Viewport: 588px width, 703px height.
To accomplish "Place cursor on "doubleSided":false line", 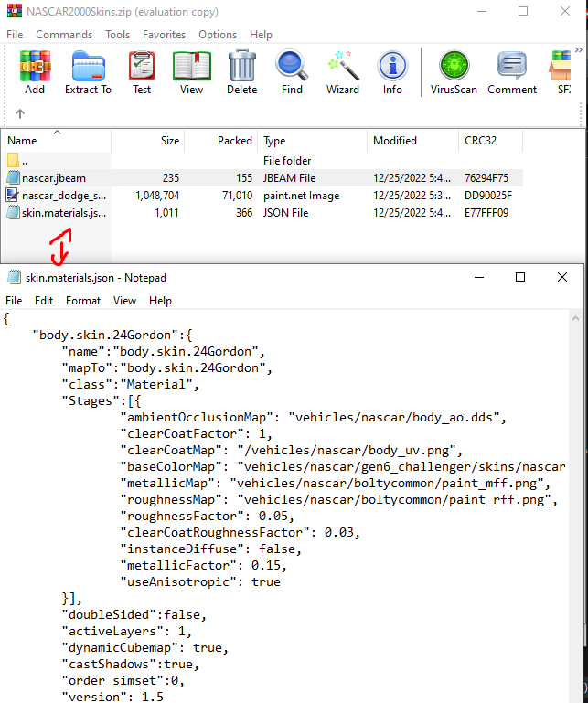I will click(134, 614).
